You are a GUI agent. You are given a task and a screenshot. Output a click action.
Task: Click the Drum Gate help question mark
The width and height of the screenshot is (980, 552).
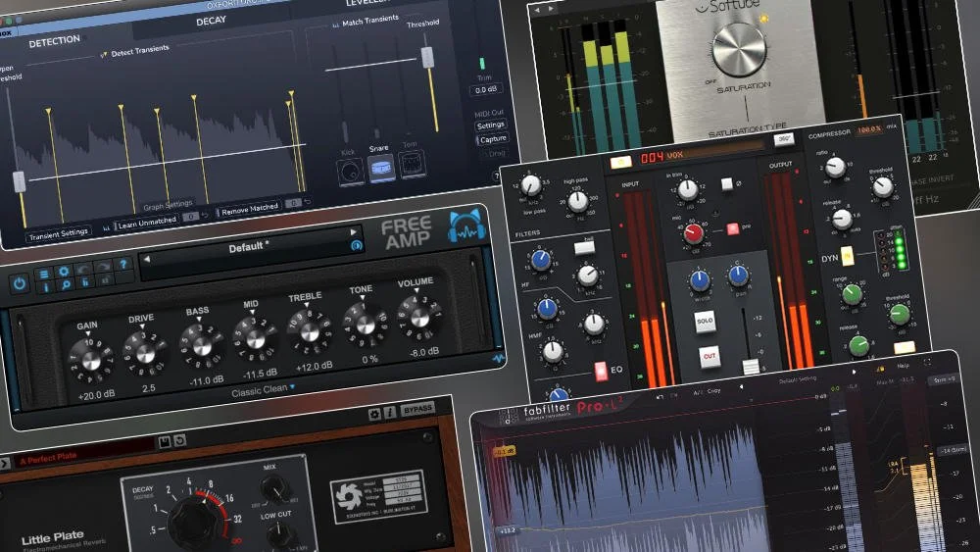495,176
